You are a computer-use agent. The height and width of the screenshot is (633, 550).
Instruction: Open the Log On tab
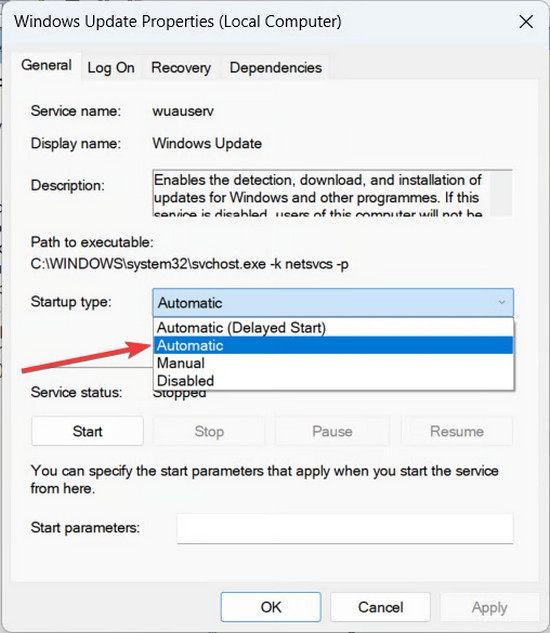tap(111, 67)
